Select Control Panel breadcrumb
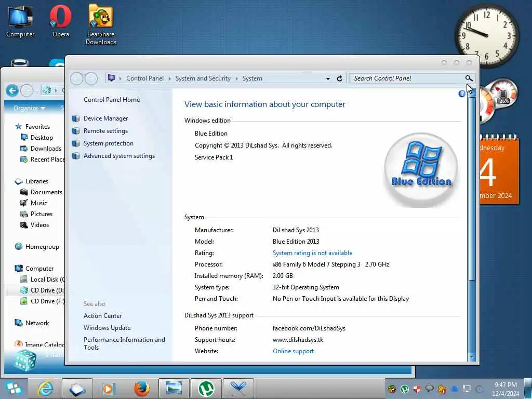The height and width of the screenshot is (399, 532). click(145, 78)
